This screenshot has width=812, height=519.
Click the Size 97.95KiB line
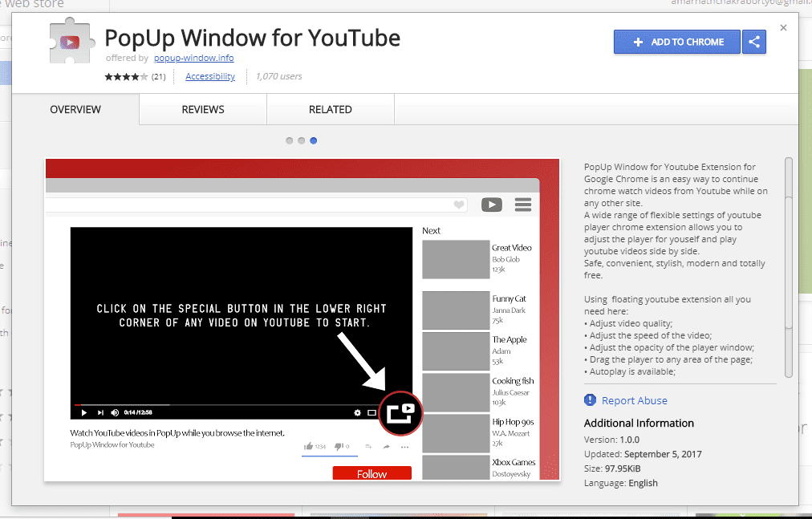[x=612, y=468]
